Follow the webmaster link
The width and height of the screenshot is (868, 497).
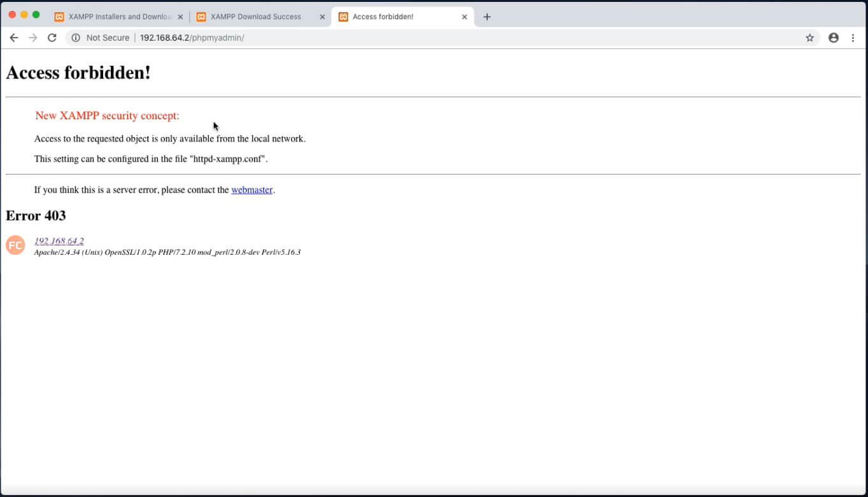tap(252, 190)
